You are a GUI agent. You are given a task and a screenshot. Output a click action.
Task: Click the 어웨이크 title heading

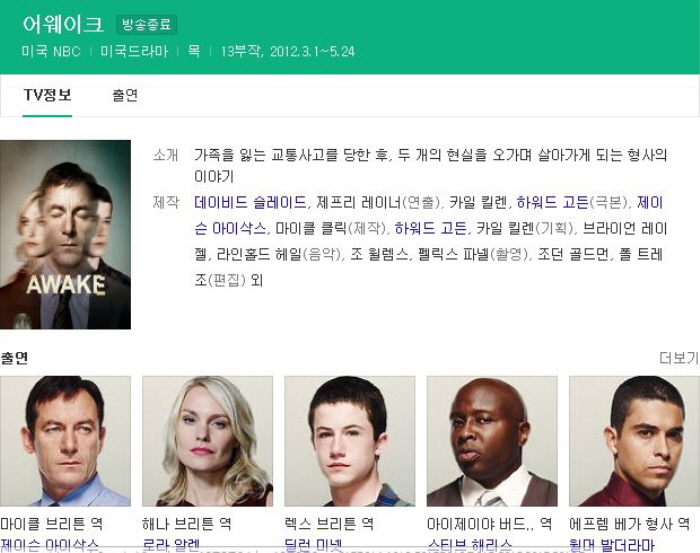(63, 24)
